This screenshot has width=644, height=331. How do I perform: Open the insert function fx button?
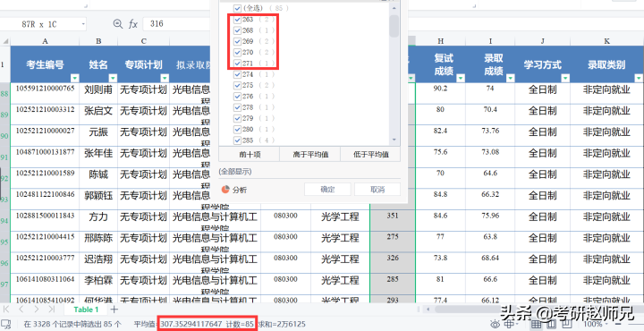pyautogui.click(x=133, y=24)
